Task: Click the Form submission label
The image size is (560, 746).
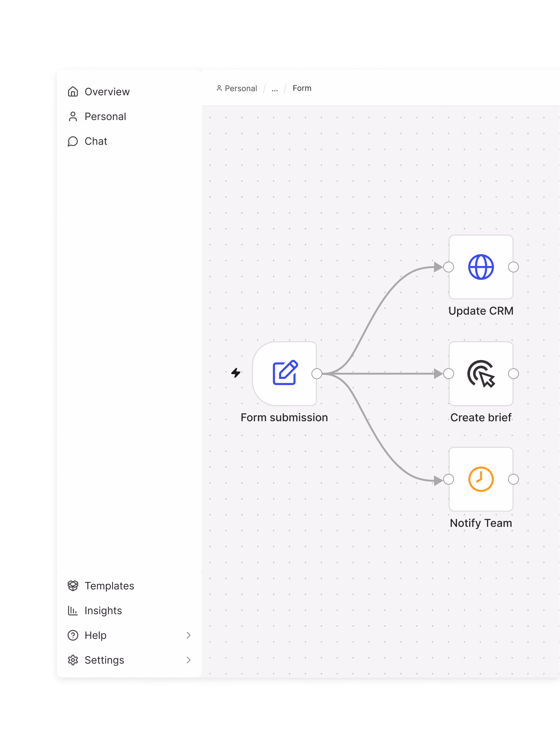Action: (x=284, y=418)
